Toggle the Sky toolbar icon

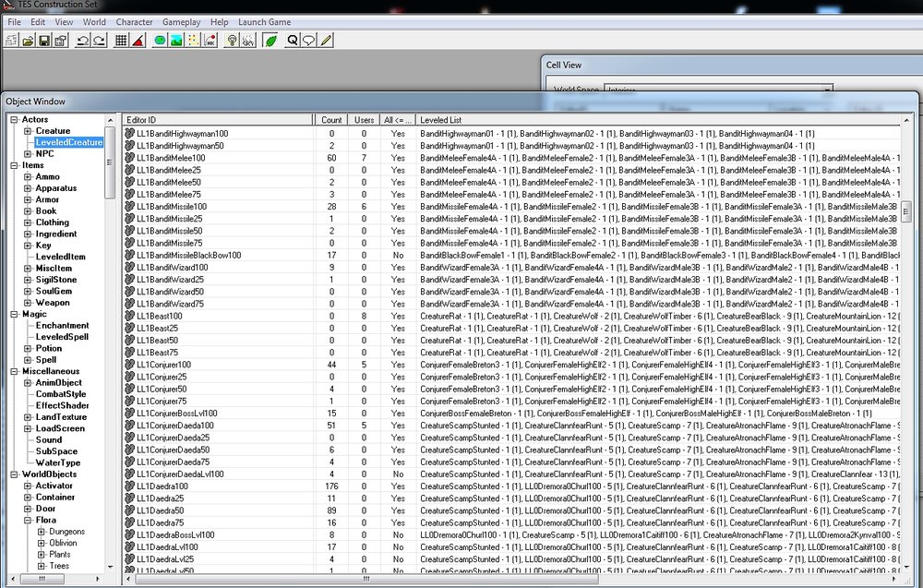[x=248, y=41]
